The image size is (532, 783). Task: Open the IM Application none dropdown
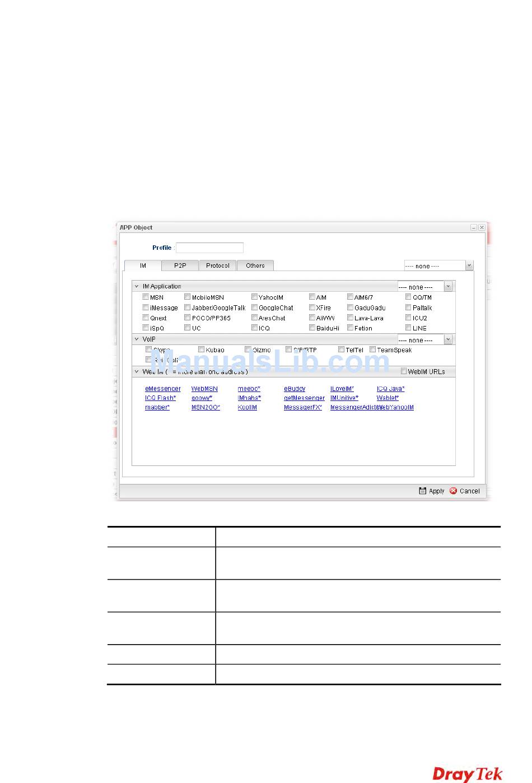(425, 287)
